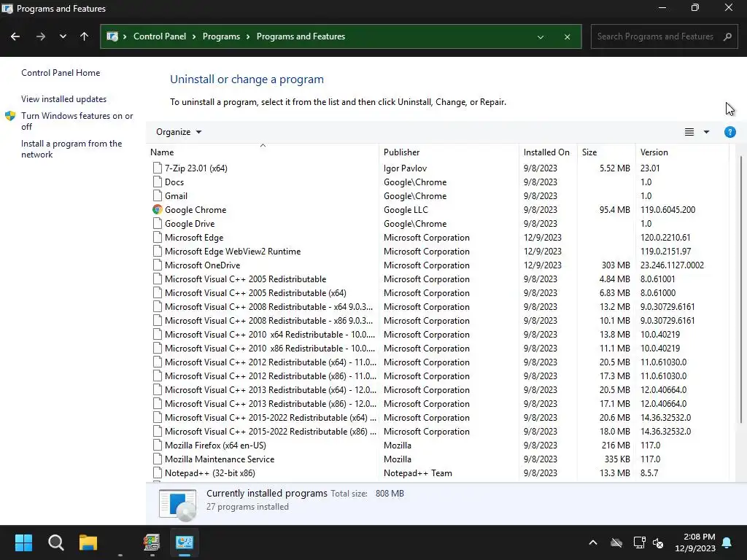The image size is (747, 560).
Task: Open Control Panel Home link
Action: 61,73
